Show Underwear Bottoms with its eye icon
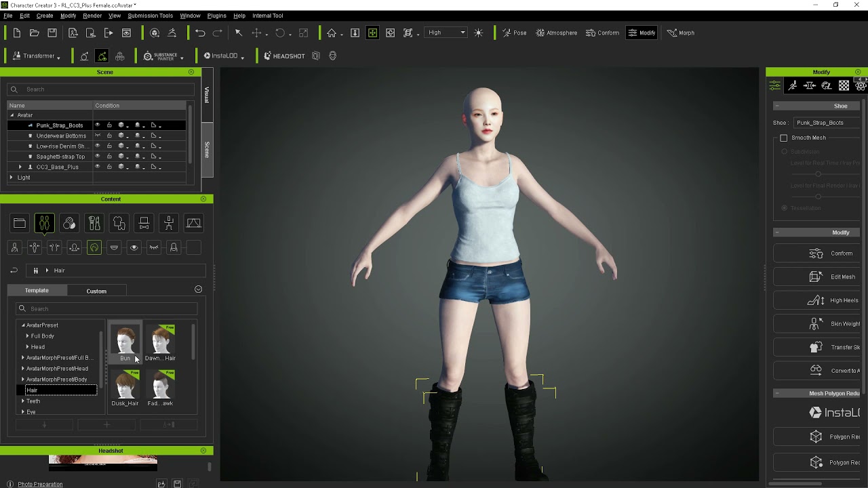Image resolution: width=868 pixels, height=488 pixels. [x=98, y=136]
